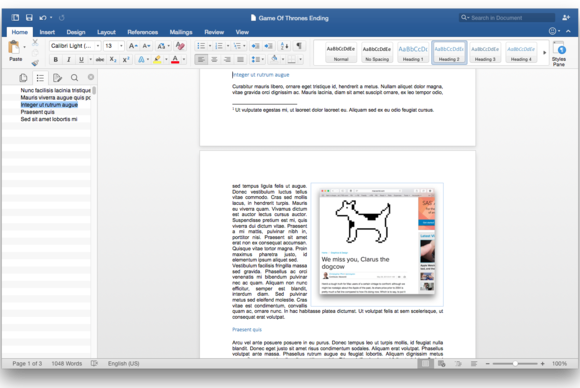580x388 pixels.
Task: Click the Undo arrow icon
Action: 43,17
